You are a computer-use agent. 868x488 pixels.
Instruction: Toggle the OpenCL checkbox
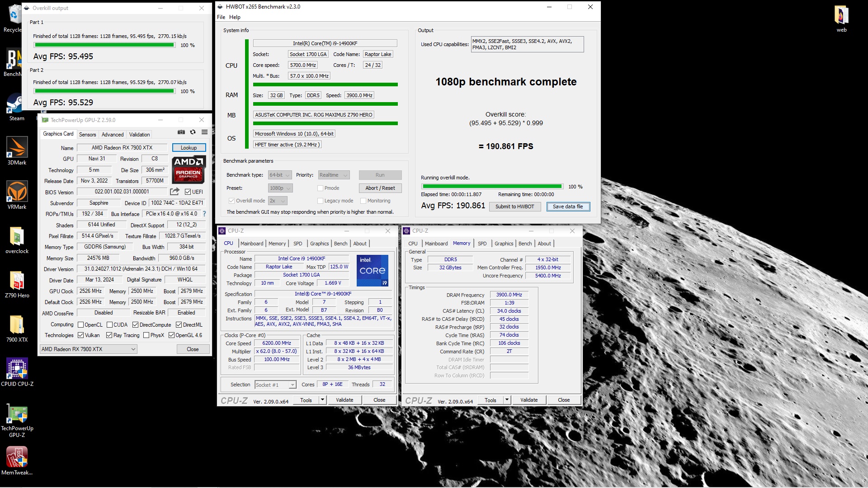click(x=81, y=325)
